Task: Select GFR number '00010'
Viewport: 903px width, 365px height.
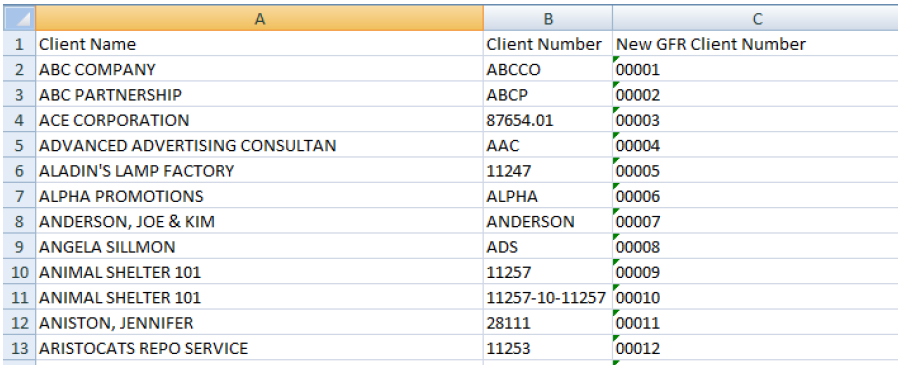Action: [757, 297]
